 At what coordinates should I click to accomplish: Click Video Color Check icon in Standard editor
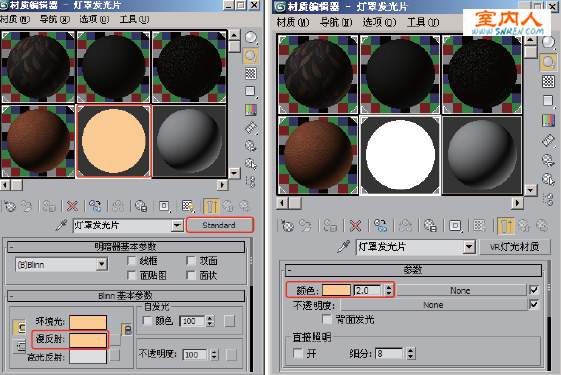point(251,109)
